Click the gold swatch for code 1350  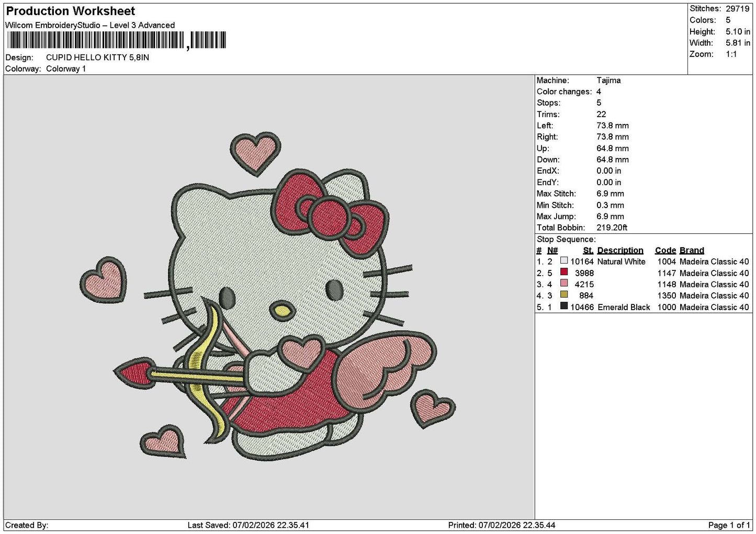click(x=564, y=295)
